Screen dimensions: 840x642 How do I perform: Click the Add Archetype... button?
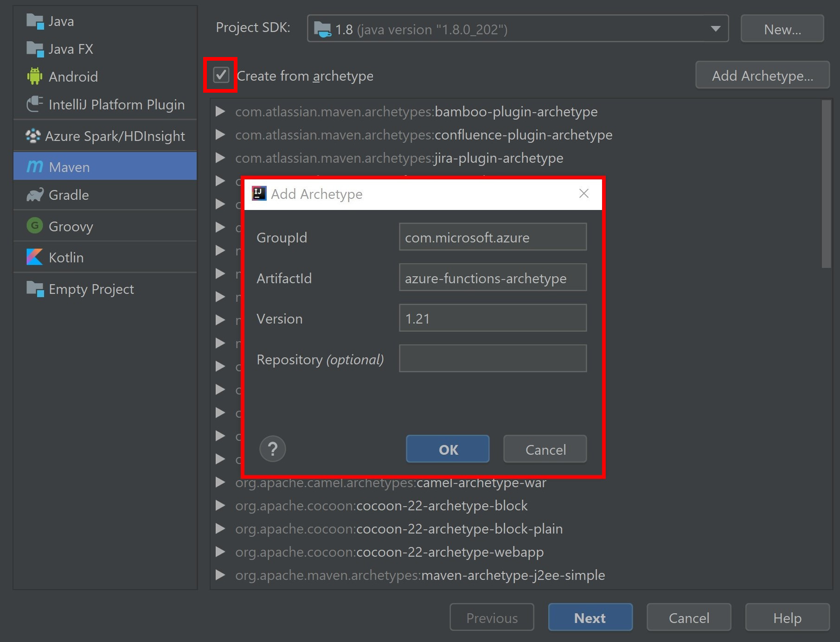tap(763, 75)
